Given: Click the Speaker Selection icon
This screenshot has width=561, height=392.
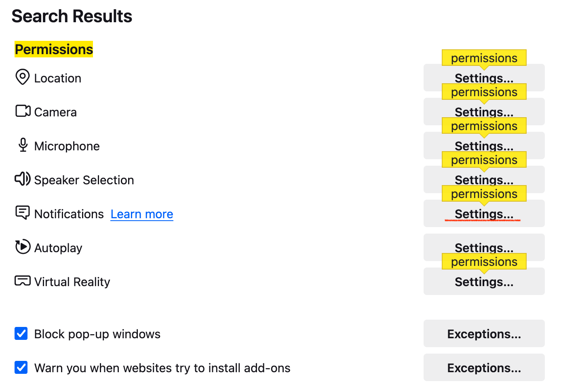Looking at the screenshot, I should [x=23, y=179].
